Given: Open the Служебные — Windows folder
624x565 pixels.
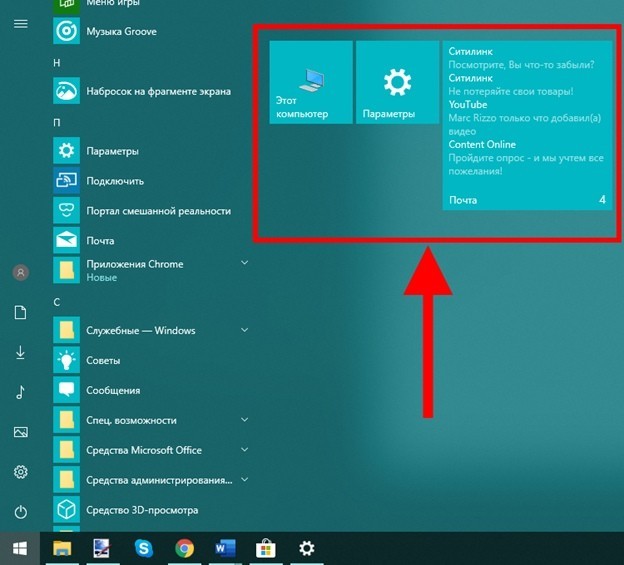Looking at the screenshot, I should click(x=150, y=330).
